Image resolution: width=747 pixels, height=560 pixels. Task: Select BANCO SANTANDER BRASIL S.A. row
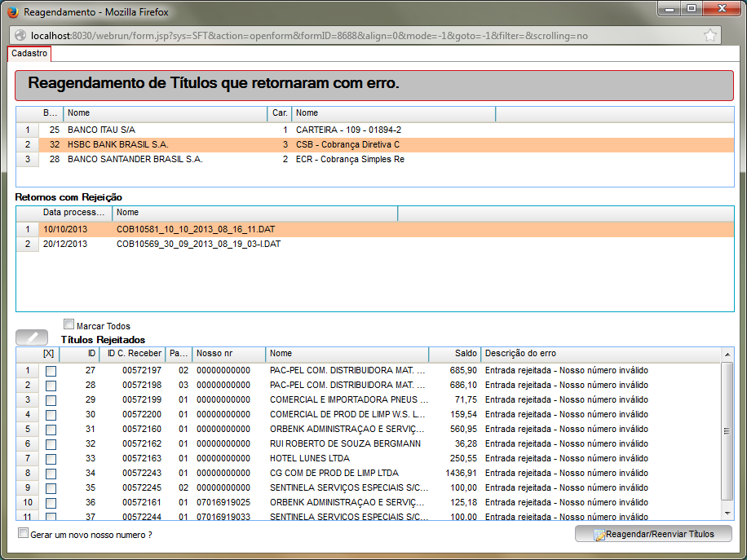pos(375,160)
